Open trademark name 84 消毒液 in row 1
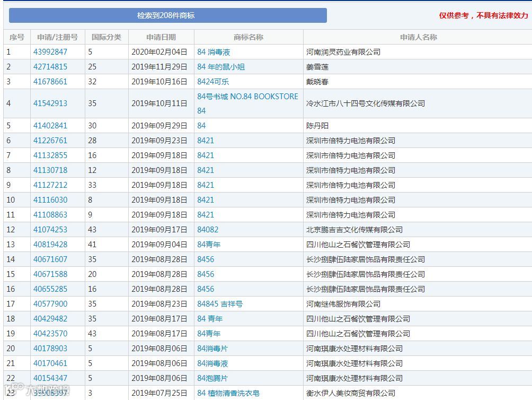 click(214, 52)
